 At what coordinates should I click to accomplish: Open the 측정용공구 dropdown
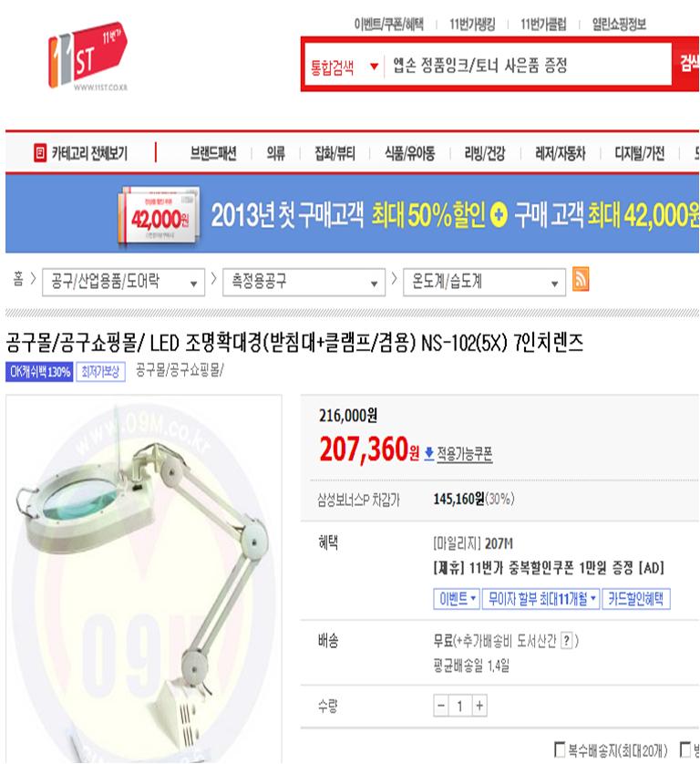304,282
